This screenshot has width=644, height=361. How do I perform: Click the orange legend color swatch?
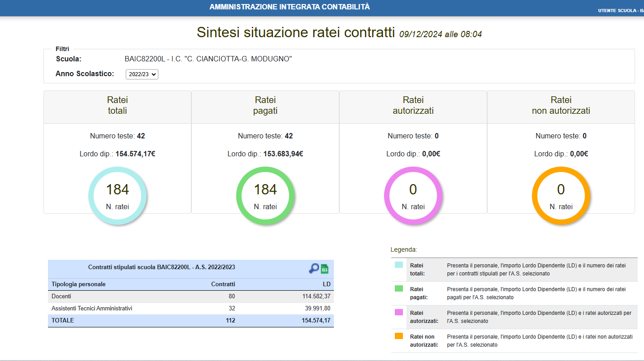click(399, 336)
